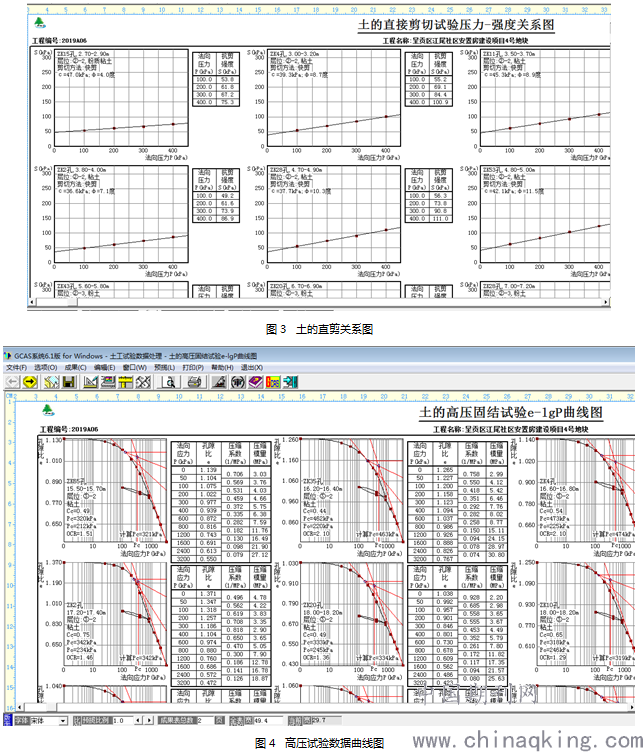This screenshot has width=643, height=752.
Task: Click the ZK20孔 18.00-18.20m e-lgP curve
Action: [352, 614]
